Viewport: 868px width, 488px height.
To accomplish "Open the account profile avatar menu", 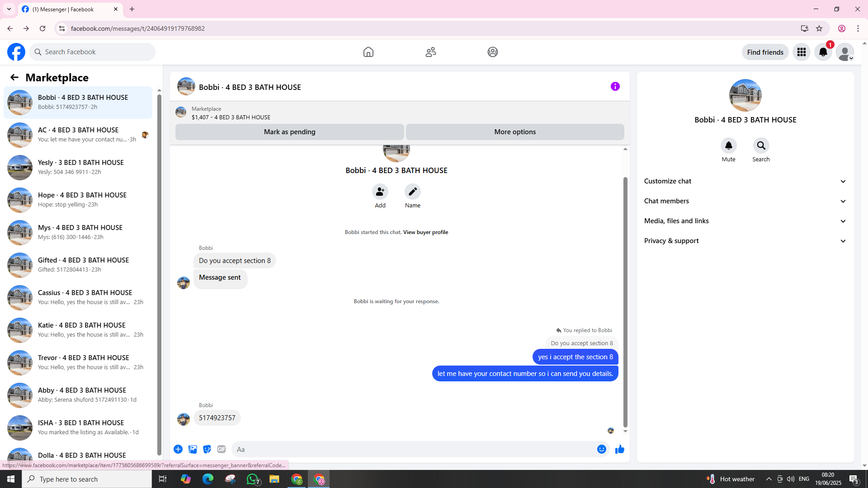I will pos(845,52).
